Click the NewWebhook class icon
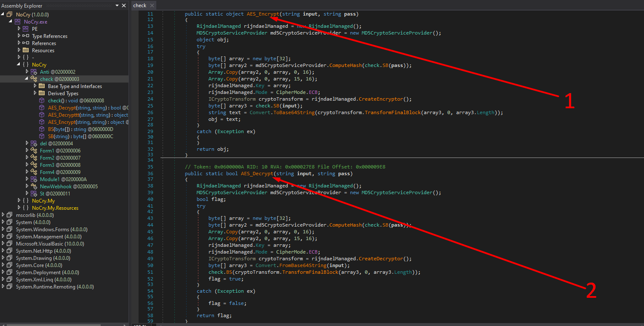 click(x=34, y=187)
